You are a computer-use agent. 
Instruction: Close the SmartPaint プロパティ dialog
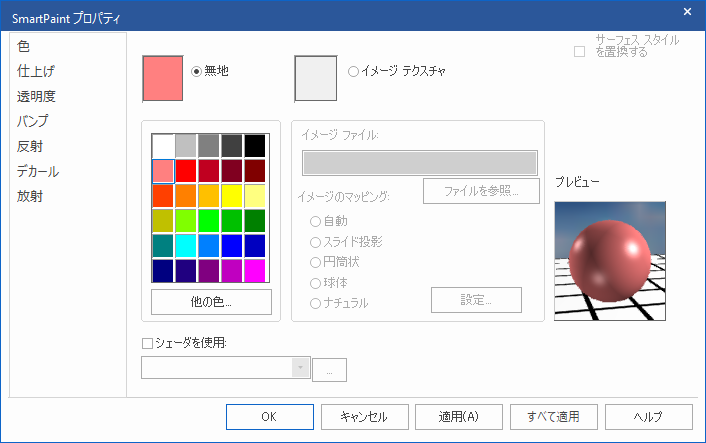click(687, 12)
